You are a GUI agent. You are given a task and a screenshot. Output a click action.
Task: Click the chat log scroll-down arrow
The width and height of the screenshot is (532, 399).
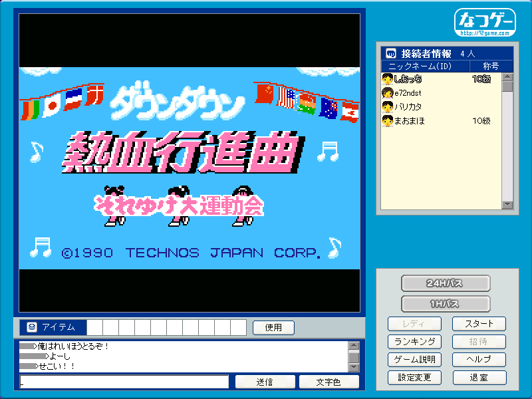click(x=354, y=368)
